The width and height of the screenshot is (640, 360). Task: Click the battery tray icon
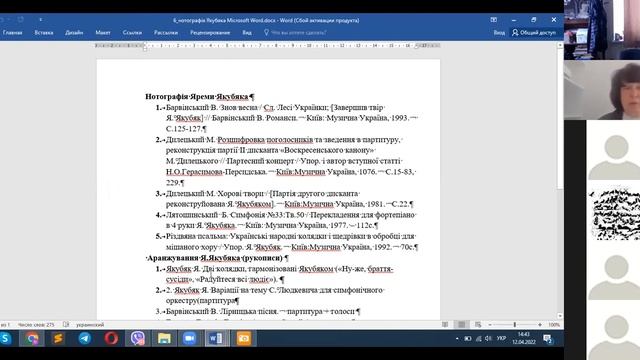point(468,338)
